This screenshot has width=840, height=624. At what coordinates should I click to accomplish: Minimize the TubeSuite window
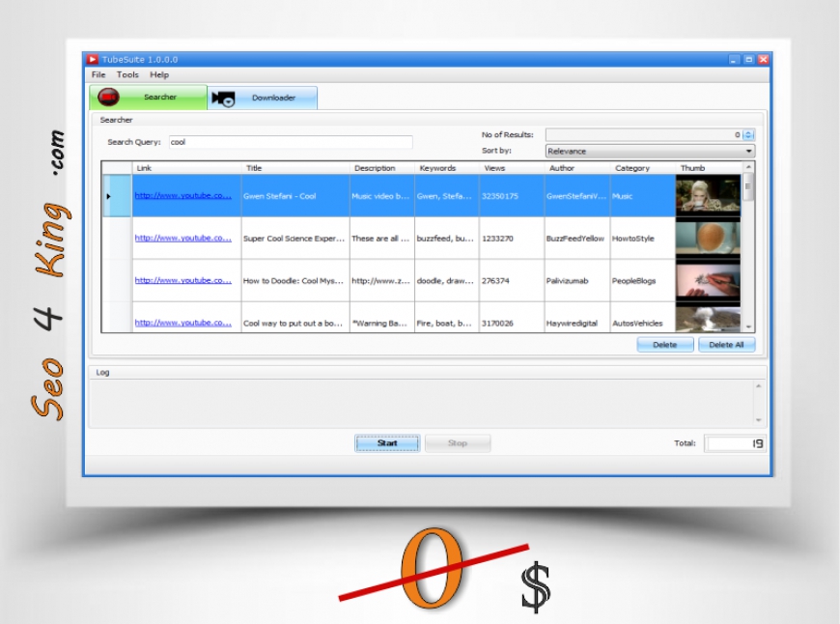pos(734,60)
